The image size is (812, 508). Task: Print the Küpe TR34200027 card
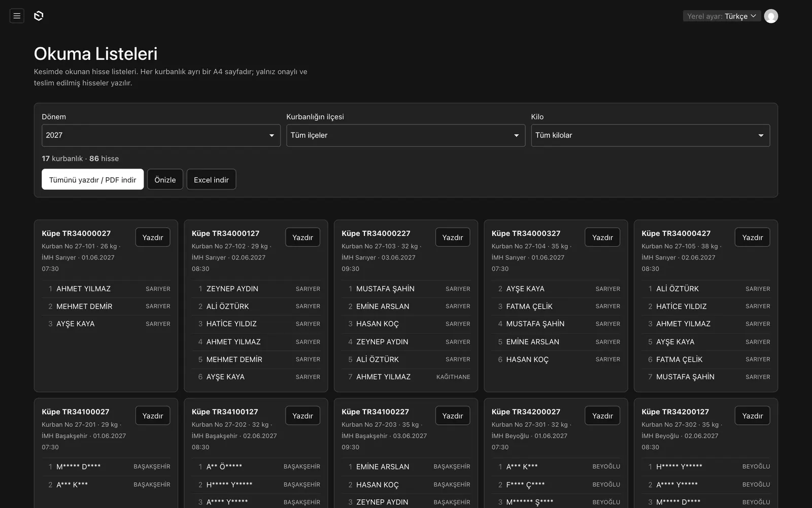(x=602, y=416)
